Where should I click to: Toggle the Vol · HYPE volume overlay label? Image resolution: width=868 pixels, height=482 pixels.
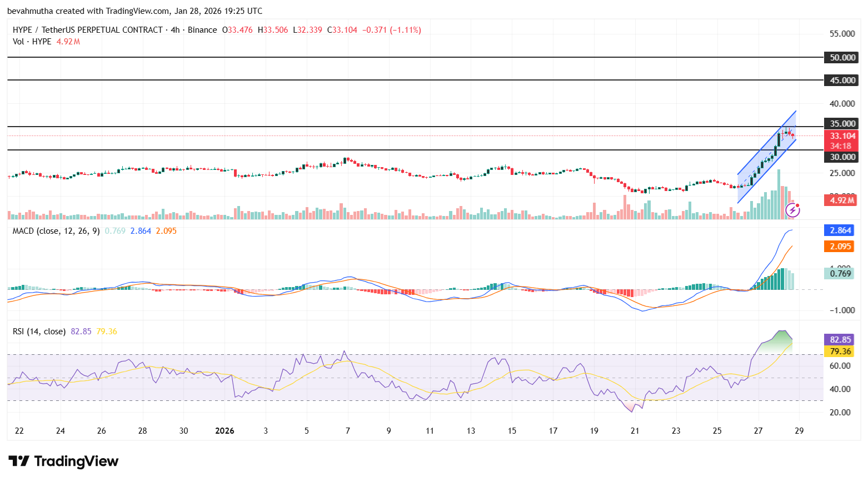coord(32,42)
